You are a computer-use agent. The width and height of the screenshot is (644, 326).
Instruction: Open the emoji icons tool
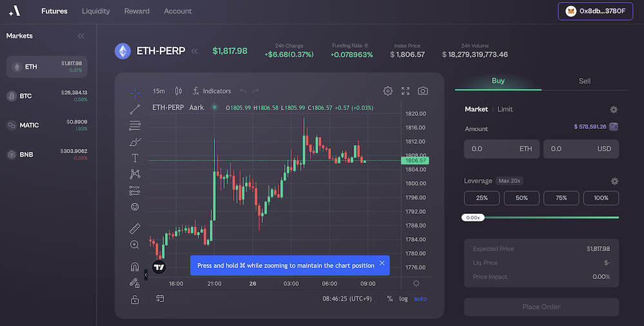point(135,207)
